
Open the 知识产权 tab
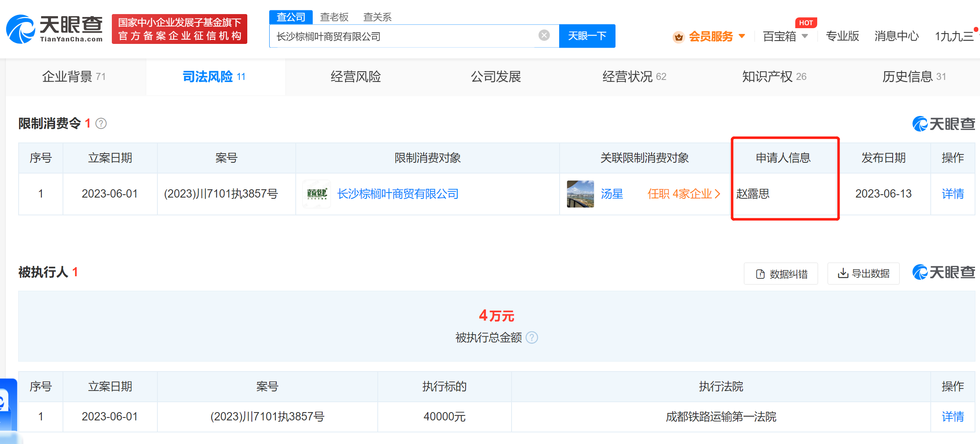pyautogui.click(x=774, y=77)
